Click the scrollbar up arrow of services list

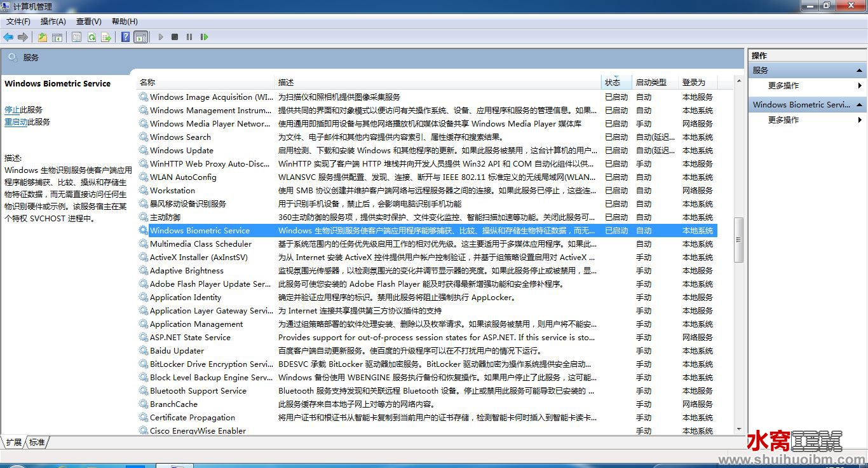738,81
